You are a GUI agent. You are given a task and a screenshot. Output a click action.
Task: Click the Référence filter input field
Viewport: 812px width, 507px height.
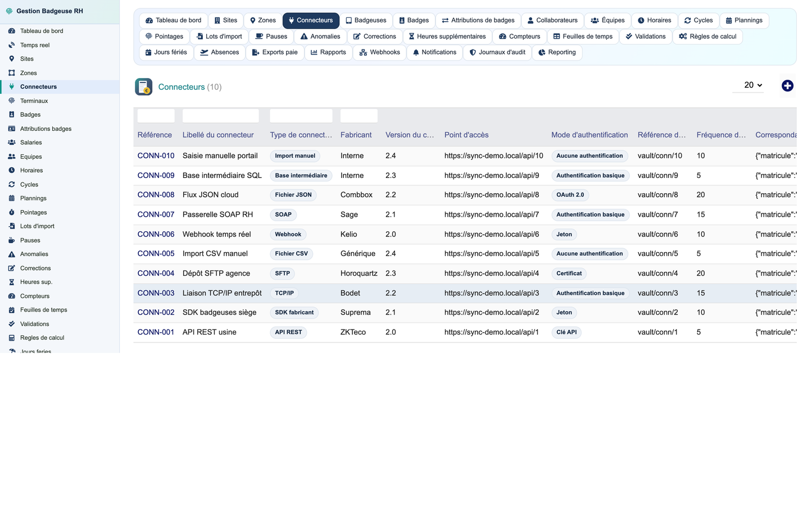[156, 116]
